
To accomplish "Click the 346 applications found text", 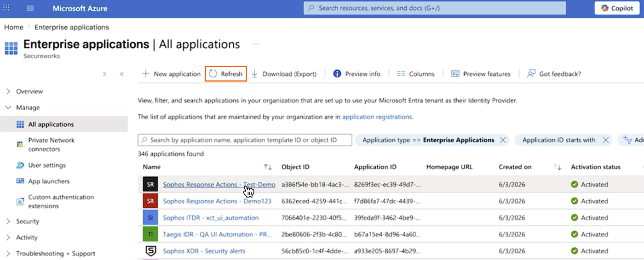I will pos(171,154).
